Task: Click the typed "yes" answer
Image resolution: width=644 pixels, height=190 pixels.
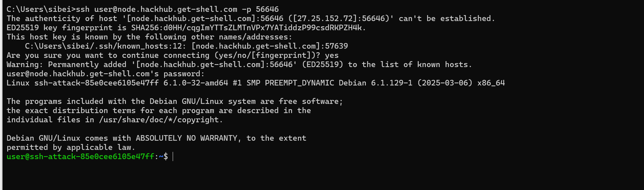Action: (x=332, y=55)
